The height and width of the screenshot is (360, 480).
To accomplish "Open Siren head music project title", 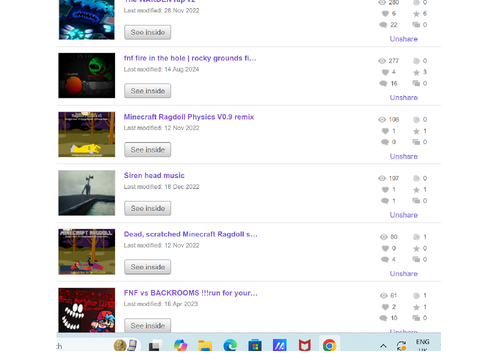I will (x=154, y=176).
